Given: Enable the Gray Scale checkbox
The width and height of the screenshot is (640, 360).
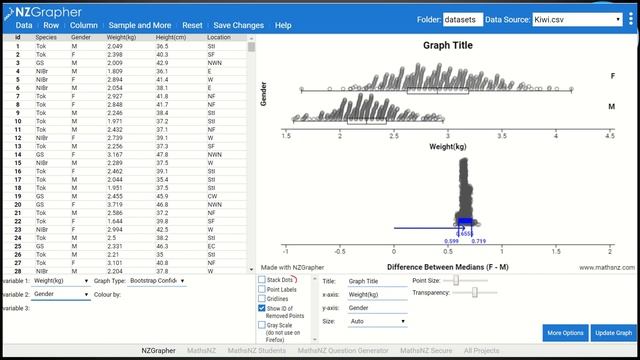Looking at the screenshot, I should [262, 325].
